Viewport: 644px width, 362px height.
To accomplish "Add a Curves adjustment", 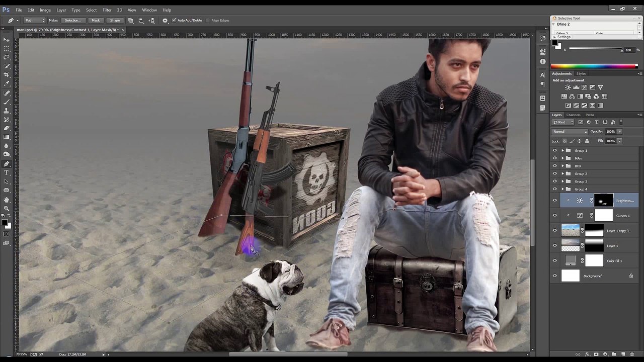I will pos(584,87).
